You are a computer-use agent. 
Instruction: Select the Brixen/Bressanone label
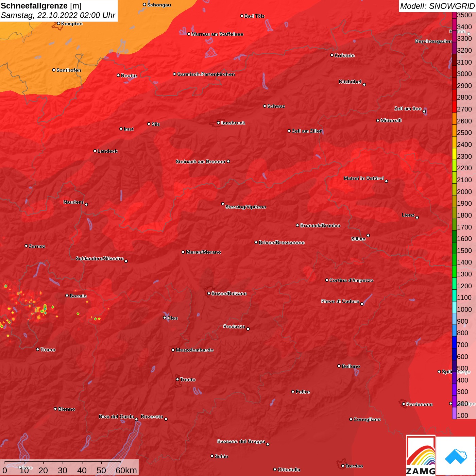coord(282,242)
